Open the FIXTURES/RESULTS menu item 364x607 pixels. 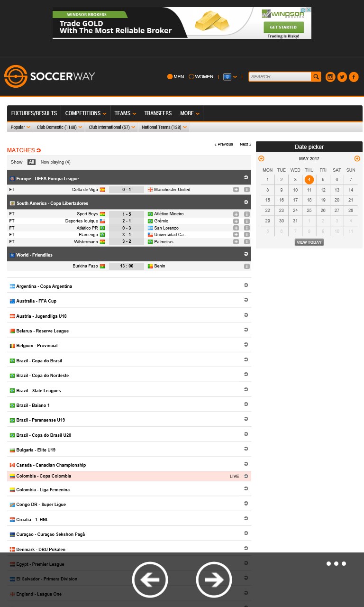(x=34, y=113)
